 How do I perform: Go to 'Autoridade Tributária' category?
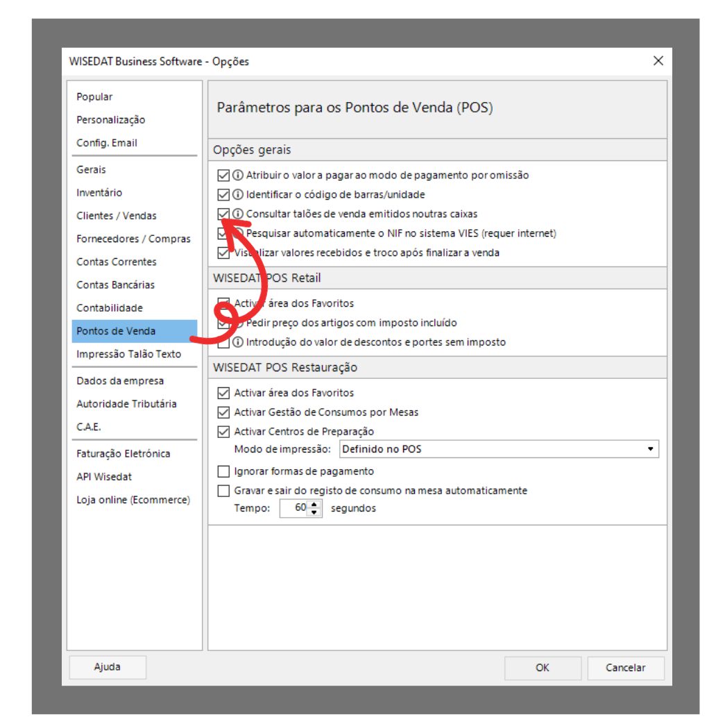click(126, 404)
